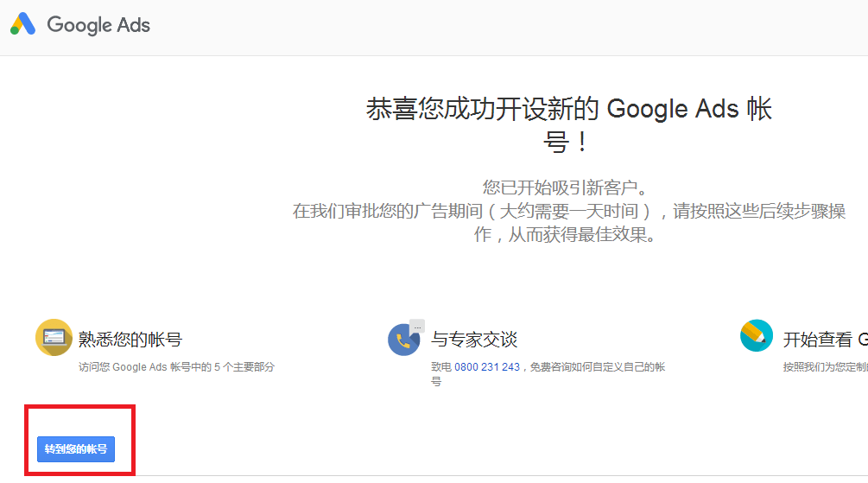Image resolution: width=868 pixels, height=483 pixels.
Task: Click the Google Ads wordmark text
Action: point(98,25)
